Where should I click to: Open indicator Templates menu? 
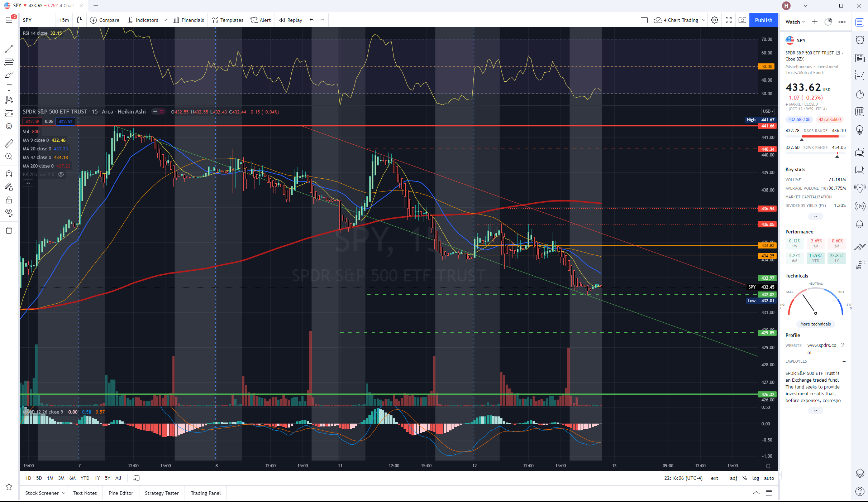pos(227,20)
